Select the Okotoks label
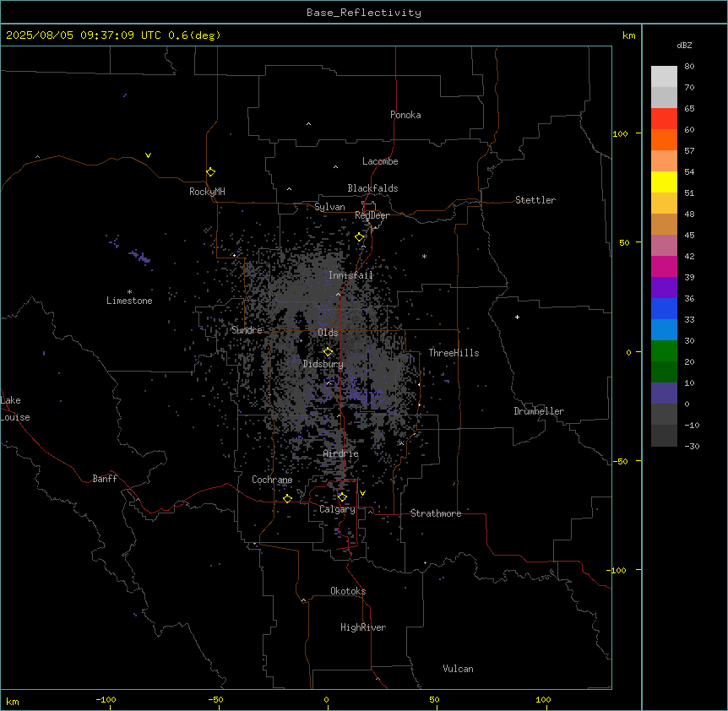 [348, 591]
